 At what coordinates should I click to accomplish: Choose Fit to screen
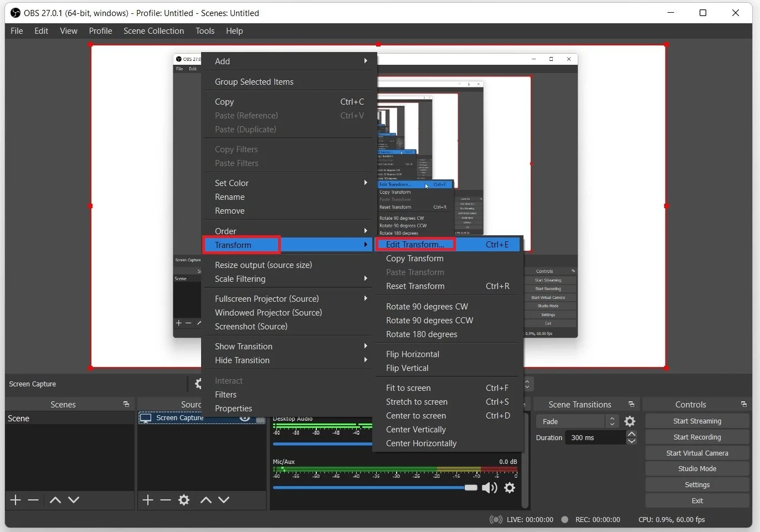point(448,388)
